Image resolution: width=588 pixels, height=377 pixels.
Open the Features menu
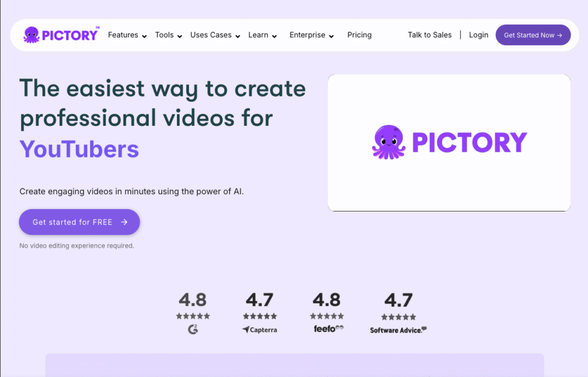coord(123,35)
